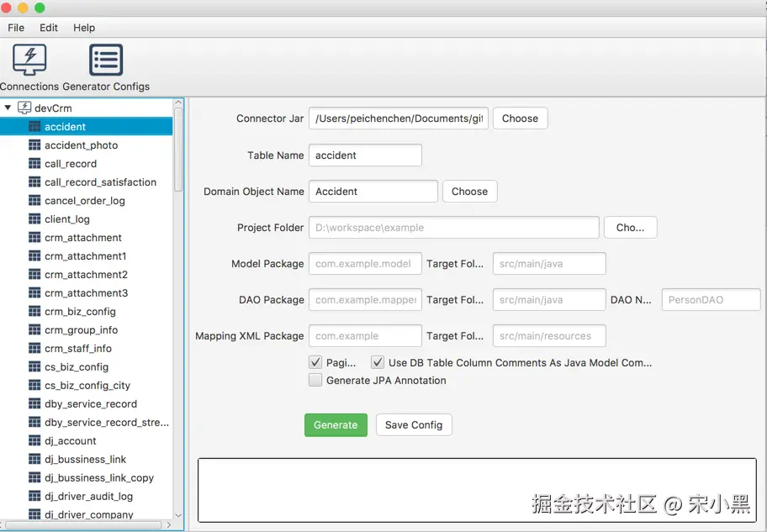
Task: Click the green Generate button
Action: [x=336, y=425]
